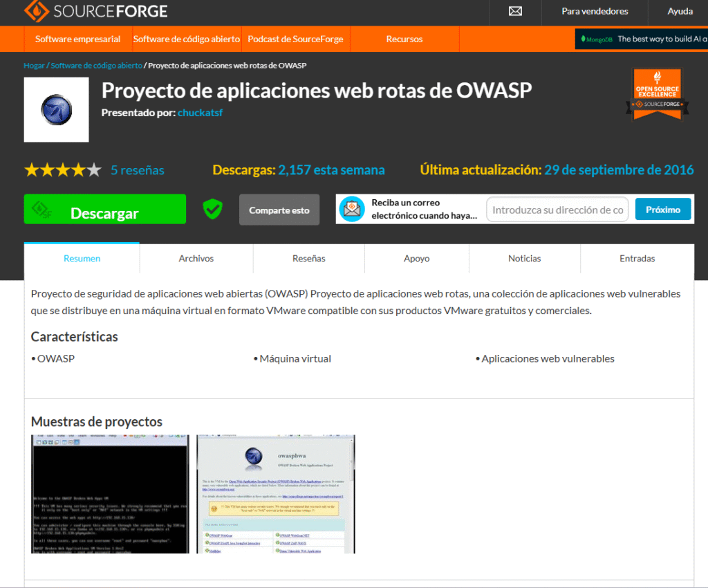Viewport: 708px width, 588px height.
Task: Click the OWASP project logo image
Action: (x=56, y=109)
